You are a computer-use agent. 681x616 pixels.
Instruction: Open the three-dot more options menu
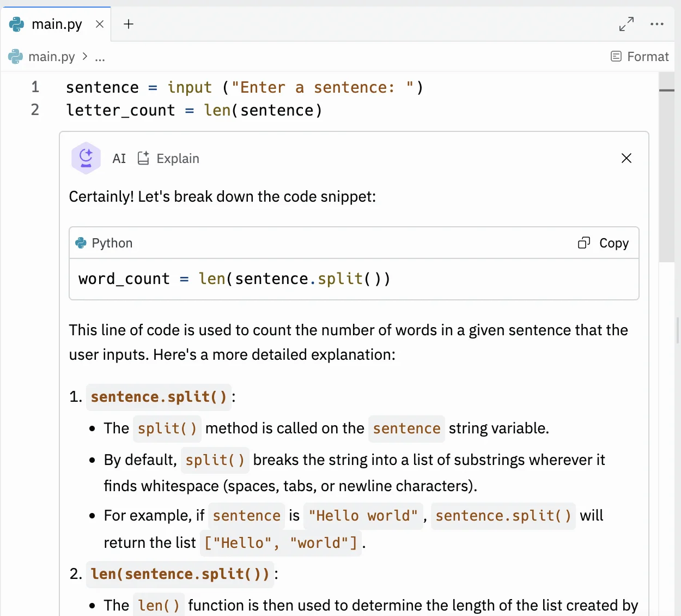[x=657, y=24]
